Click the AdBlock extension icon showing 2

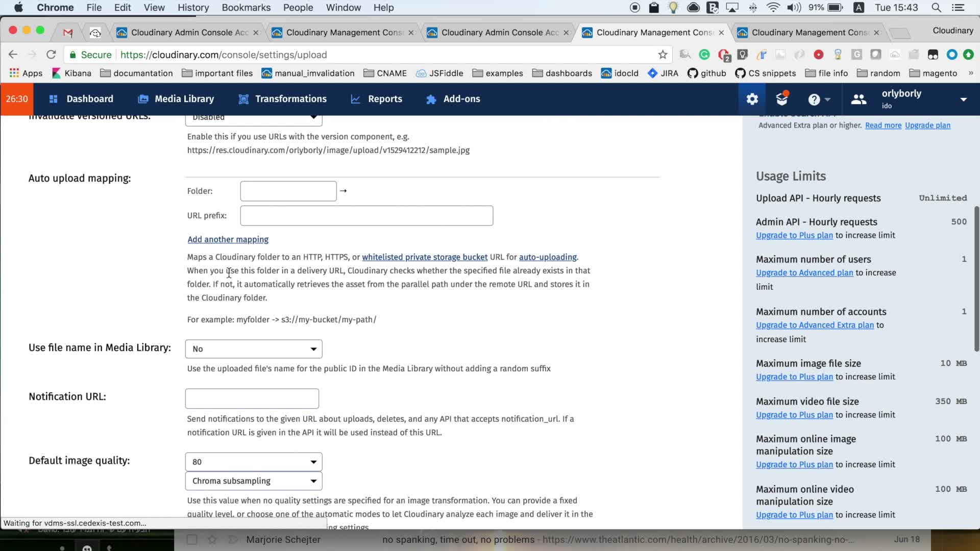pos(723,55)
